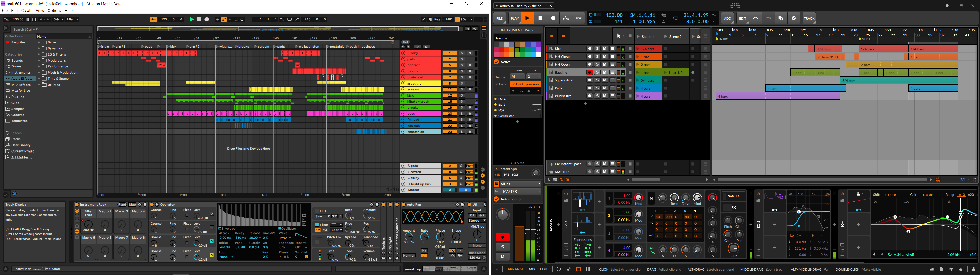Toggle Ableton's Follow playback arrow button

tap(153, 19)
